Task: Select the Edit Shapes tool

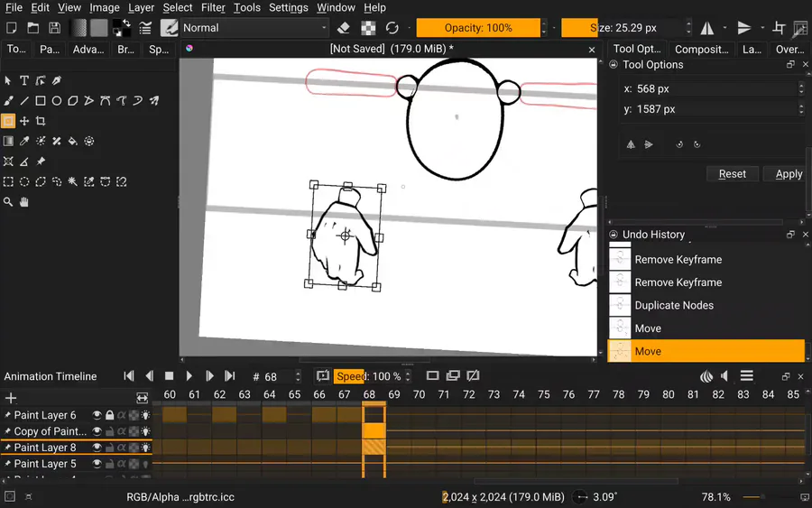Action: [41, 80]
